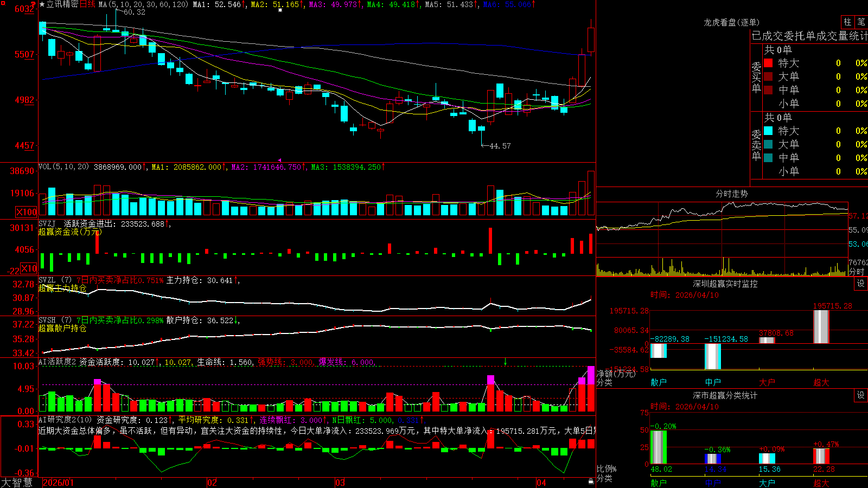This screenshot has height=488, width=868.
Task: Click the MA(5,10,20,30,60,120) indicator label
Action: coord(143,4)
